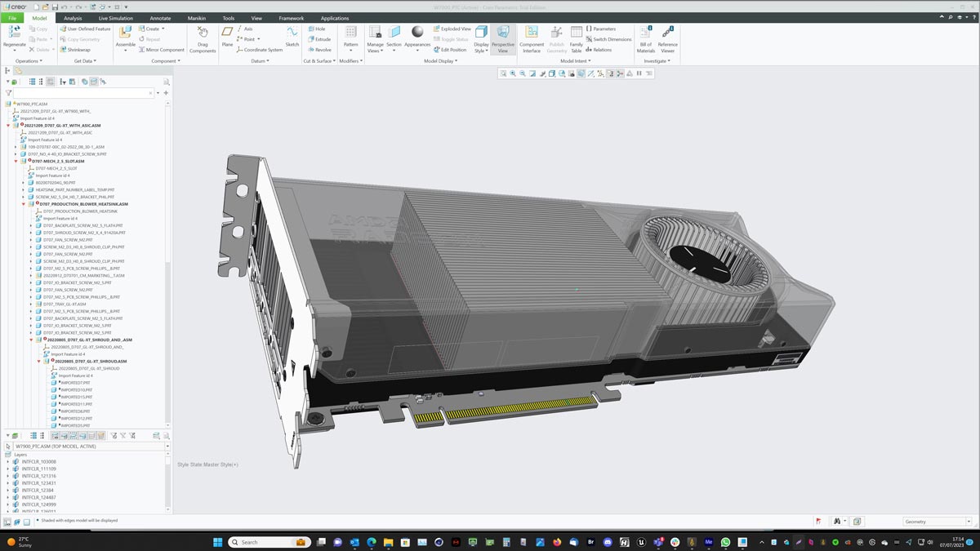This screenshot has height=551, width=980.
Task: Switch to the Analysis ribbon tab
Action: click(x=73, y=18)
